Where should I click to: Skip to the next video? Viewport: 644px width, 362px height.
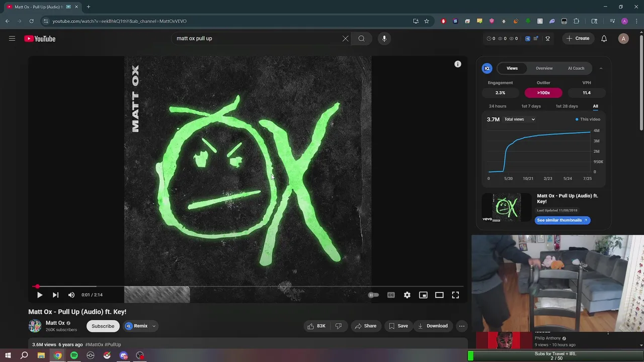[x=55, y=295]
